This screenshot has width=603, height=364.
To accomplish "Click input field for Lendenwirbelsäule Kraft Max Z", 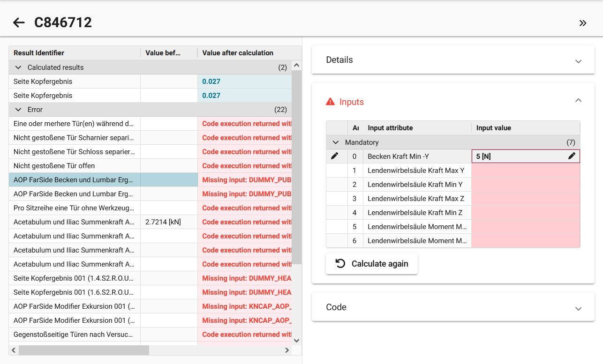I will [x=526, y=199].
